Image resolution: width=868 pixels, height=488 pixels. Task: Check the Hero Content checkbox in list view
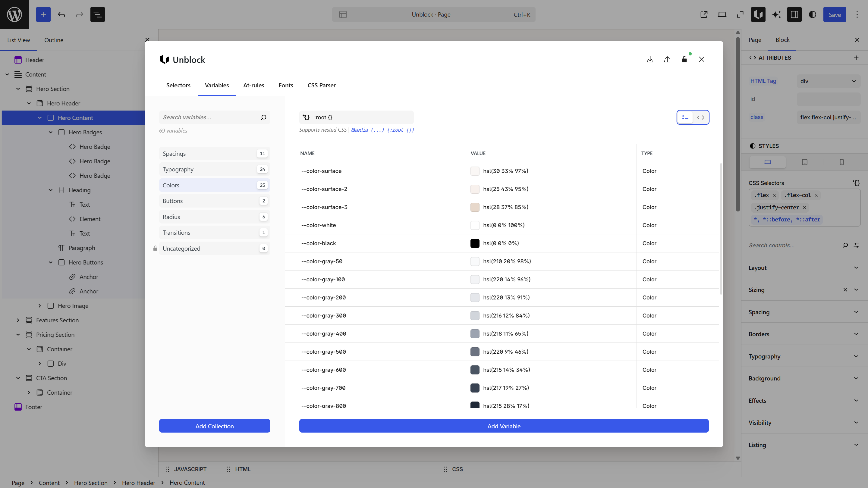(x=51, y=117)
